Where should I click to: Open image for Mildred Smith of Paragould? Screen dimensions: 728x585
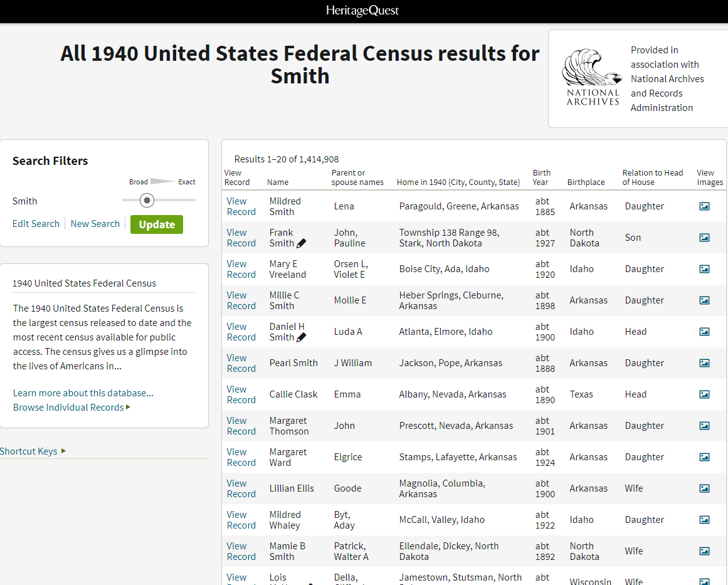tap(704, 206)
